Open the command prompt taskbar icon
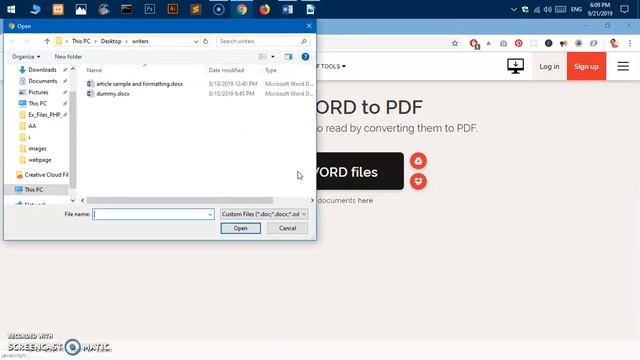Screen dimensions: 640x360 [127, 9]
